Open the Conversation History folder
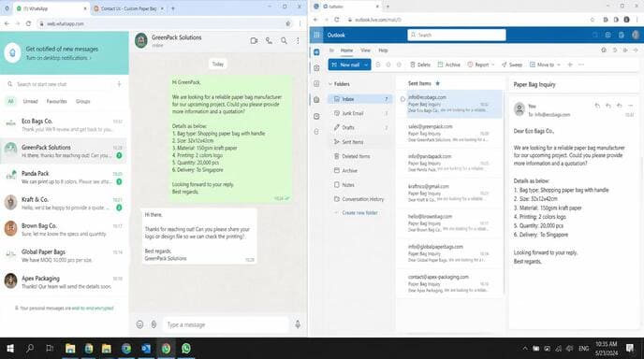The height and width of the screenshot is (359, 644). pos(360,199)
